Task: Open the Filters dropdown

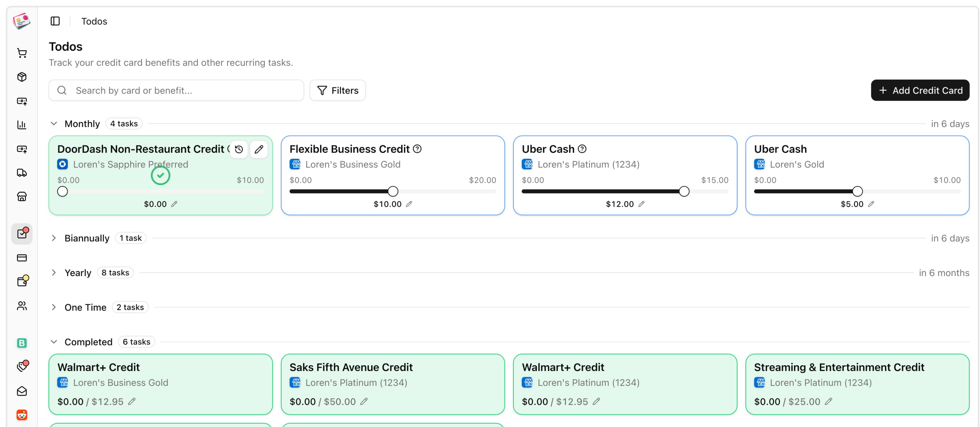Action: coord(338,91)
